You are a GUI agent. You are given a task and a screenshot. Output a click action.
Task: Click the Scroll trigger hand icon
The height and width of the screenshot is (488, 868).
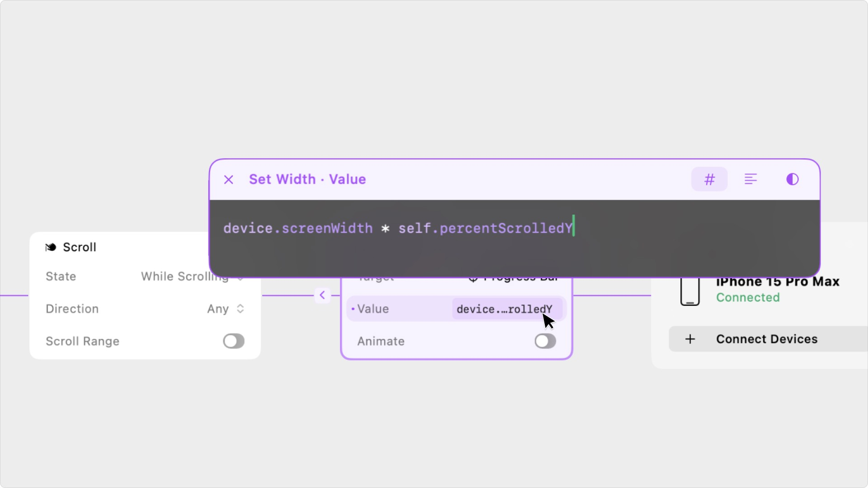51,247
